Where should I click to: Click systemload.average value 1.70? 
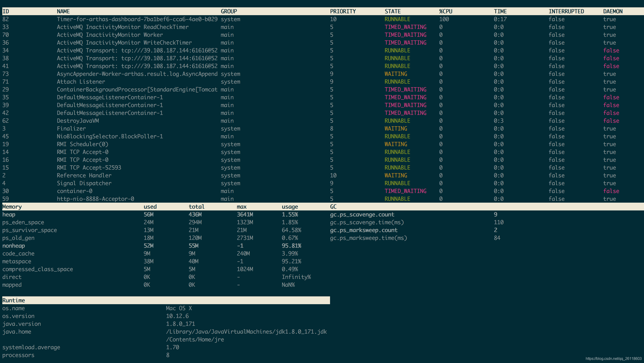tap(172, 347)
